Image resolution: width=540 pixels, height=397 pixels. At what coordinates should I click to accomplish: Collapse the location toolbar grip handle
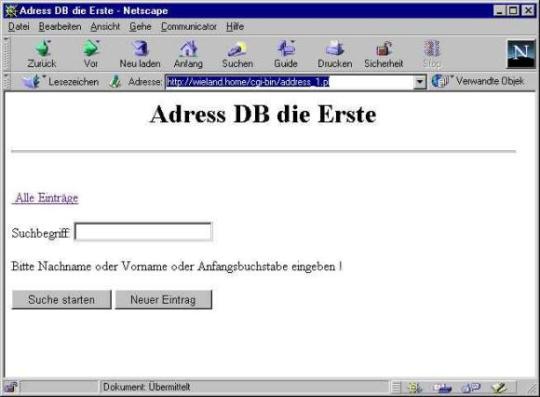(6, 82)
